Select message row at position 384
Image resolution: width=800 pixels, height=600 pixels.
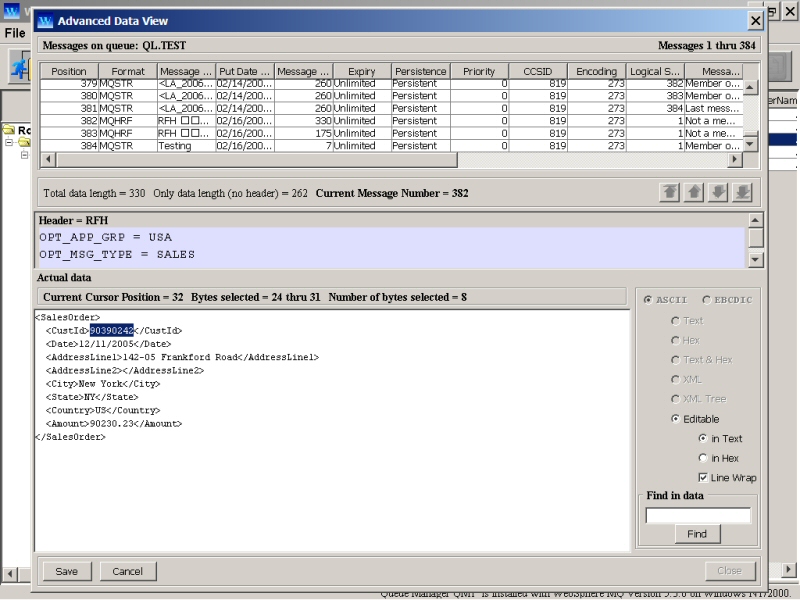391,146
